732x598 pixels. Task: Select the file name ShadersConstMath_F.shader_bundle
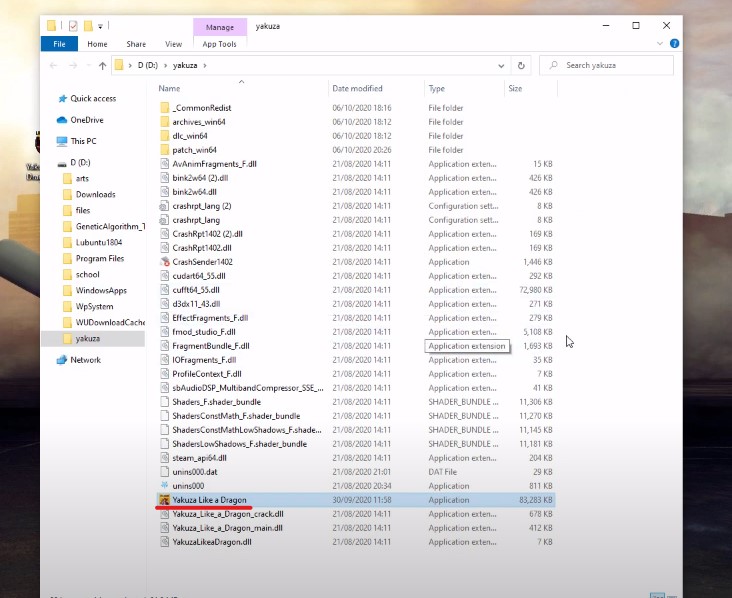[x=236, y=416]
